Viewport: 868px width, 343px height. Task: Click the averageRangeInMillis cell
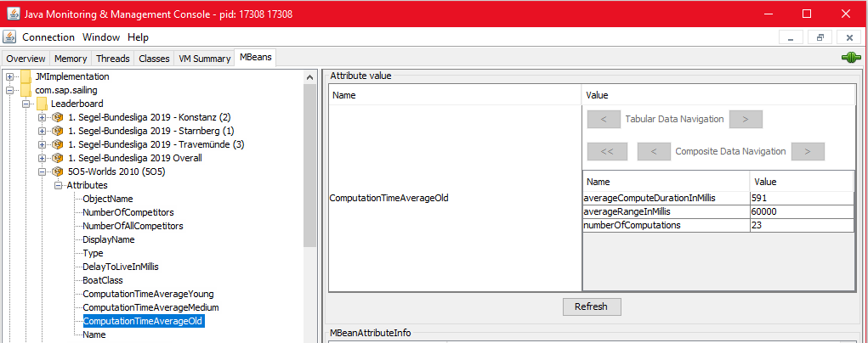(x=666, y=211)
